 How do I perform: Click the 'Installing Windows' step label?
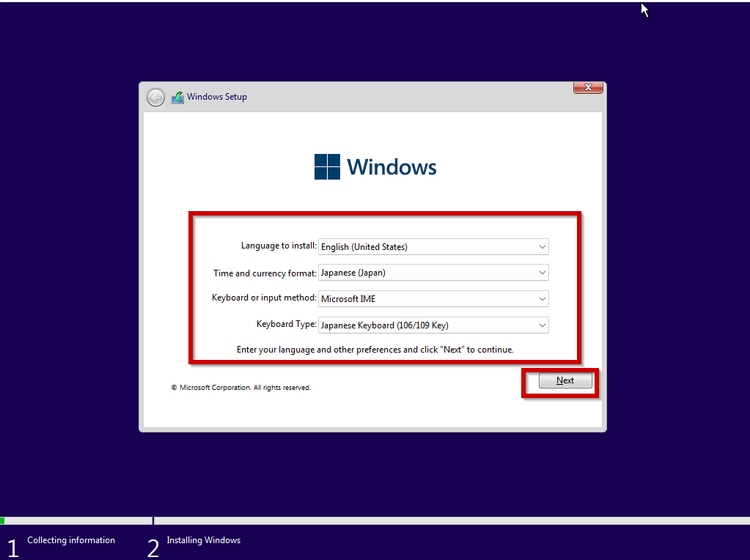[x=204, y=540]
